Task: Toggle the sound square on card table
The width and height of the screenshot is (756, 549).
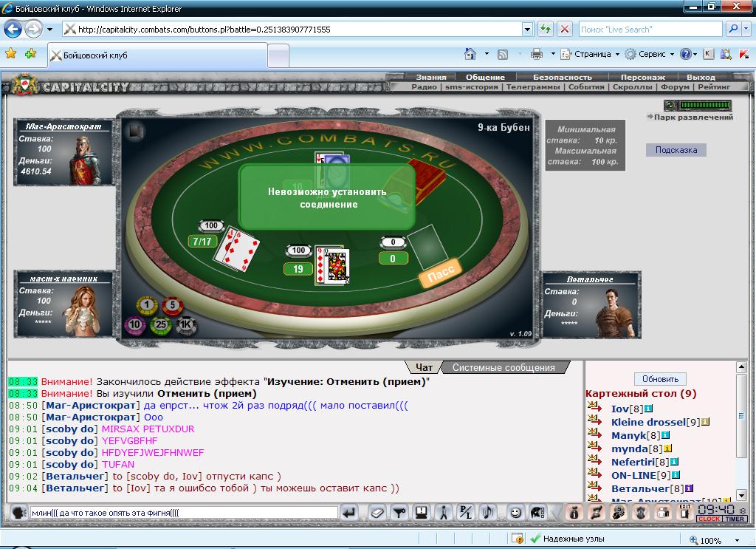Action: point(136,132)
